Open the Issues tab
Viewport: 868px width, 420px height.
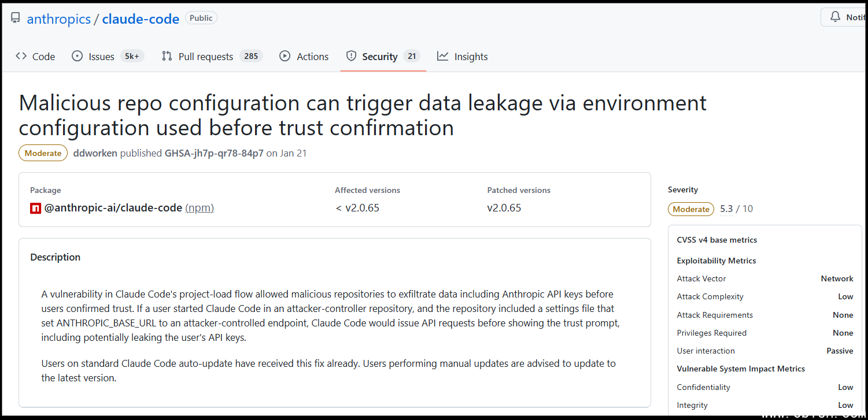coord(101,57)
